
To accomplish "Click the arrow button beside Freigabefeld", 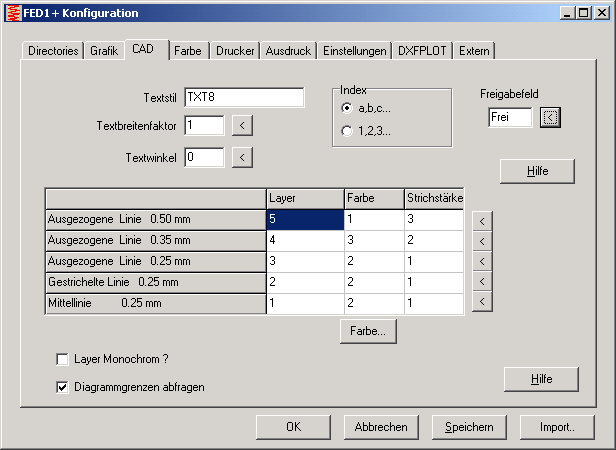I will click(x=550, y=117).
